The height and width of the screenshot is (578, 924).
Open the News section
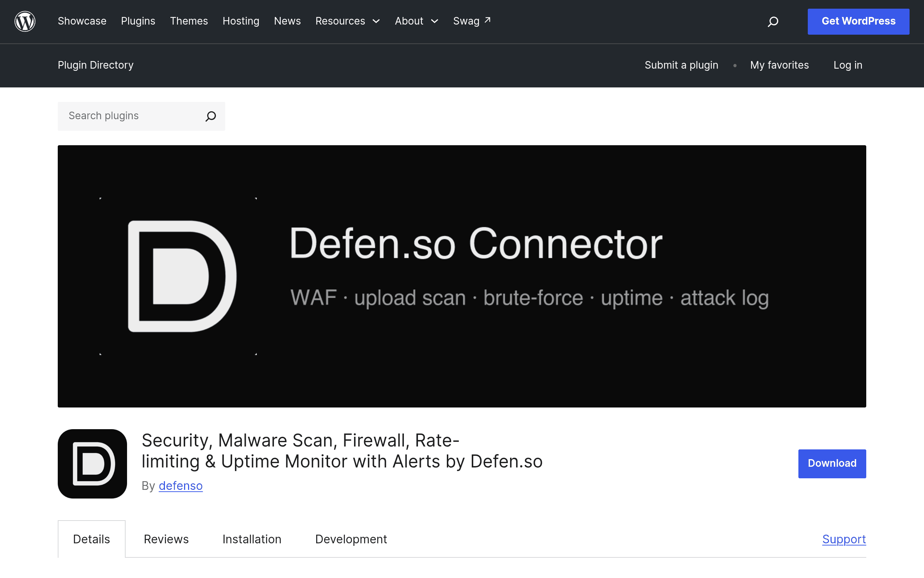[x=288, y=21]
